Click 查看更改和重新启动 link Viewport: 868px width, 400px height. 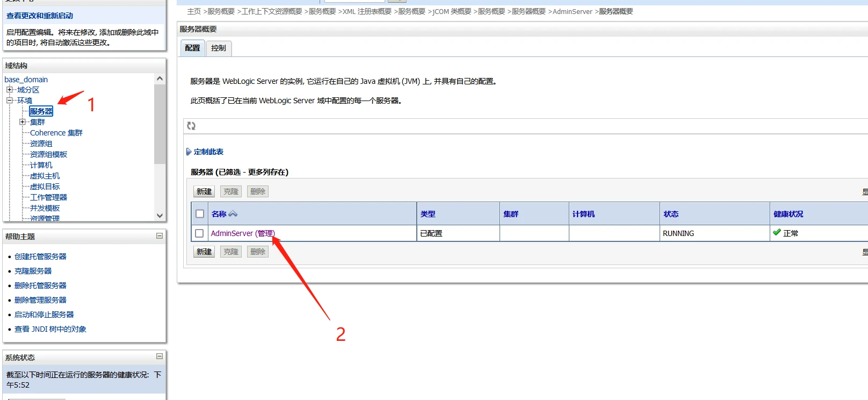40,16
